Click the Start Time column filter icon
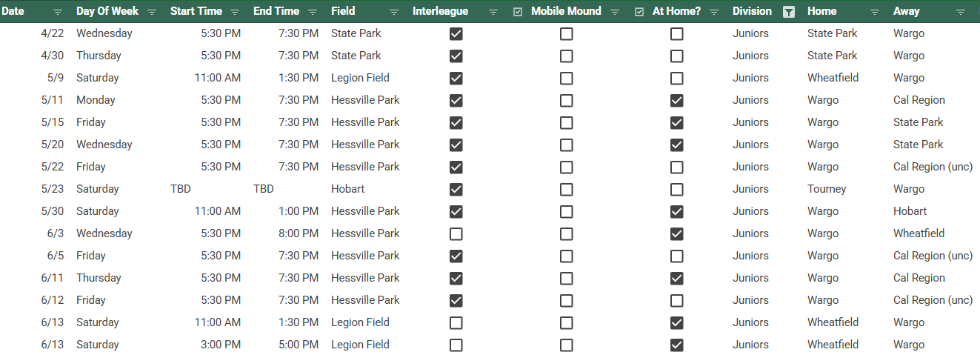The image size is (980, 355). pos(235,12)
